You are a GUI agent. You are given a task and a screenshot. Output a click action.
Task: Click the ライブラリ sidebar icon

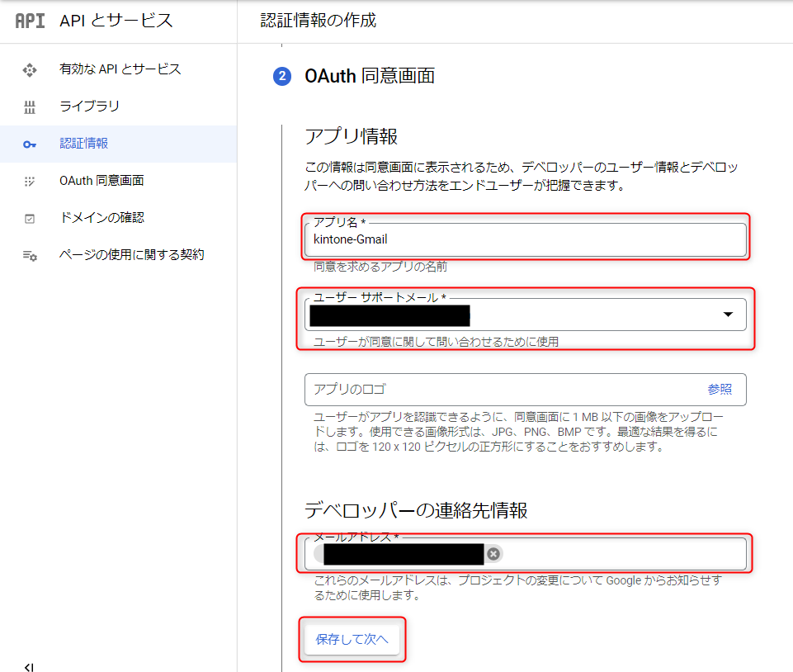point(30,106)
